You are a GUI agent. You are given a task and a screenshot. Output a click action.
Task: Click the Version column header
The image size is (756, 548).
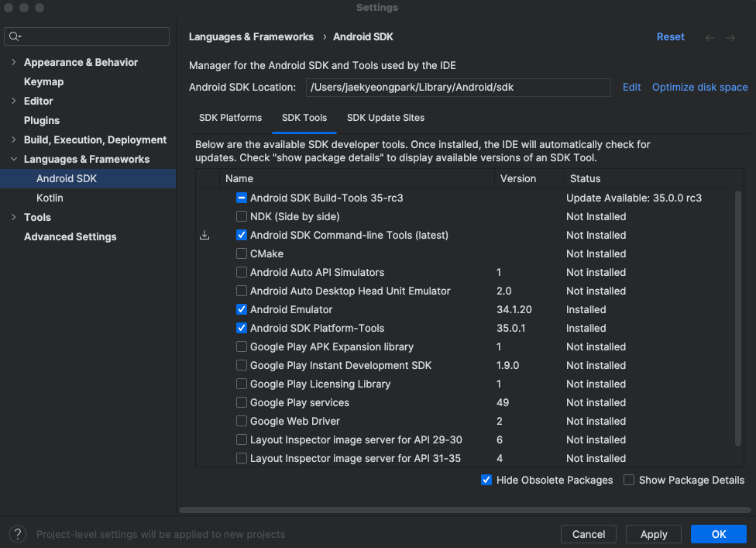pos(529,178)
